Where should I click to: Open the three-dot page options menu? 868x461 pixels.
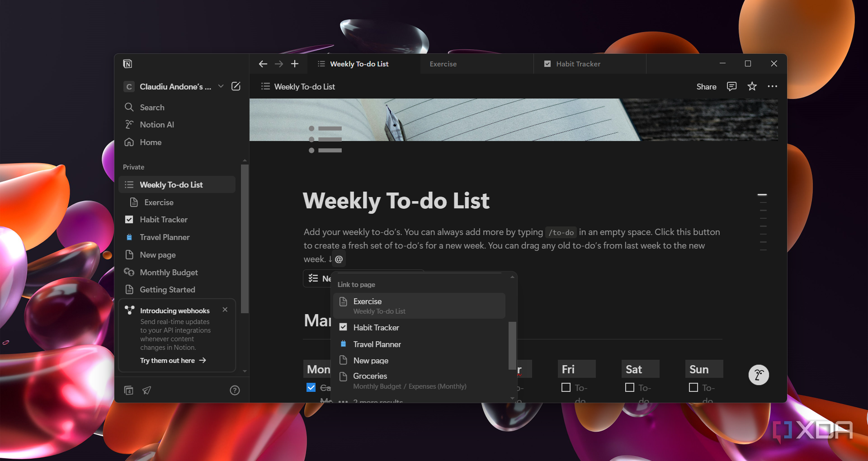click(772, 86)
